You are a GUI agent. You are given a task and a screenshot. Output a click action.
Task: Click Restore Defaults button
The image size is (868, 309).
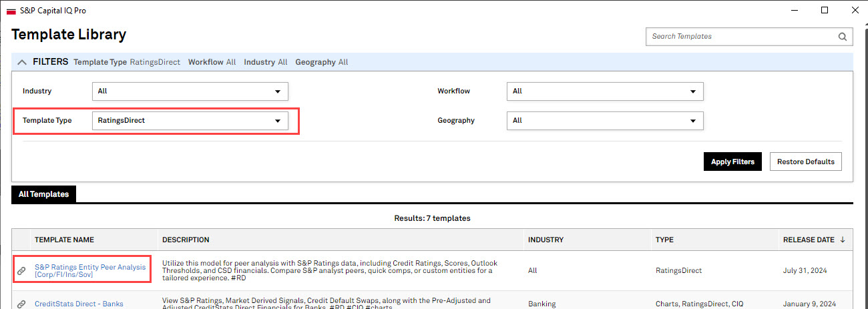coord(806,162)
